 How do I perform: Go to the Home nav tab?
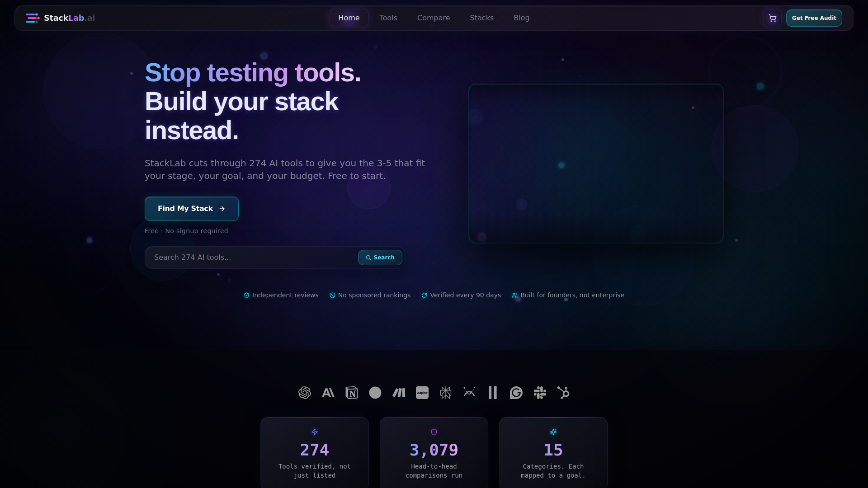[349, 18]
